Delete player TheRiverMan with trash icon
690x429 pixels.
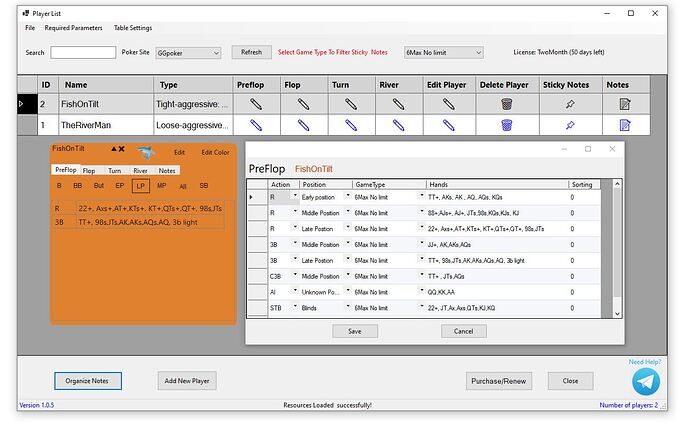(x=506, y=125)
